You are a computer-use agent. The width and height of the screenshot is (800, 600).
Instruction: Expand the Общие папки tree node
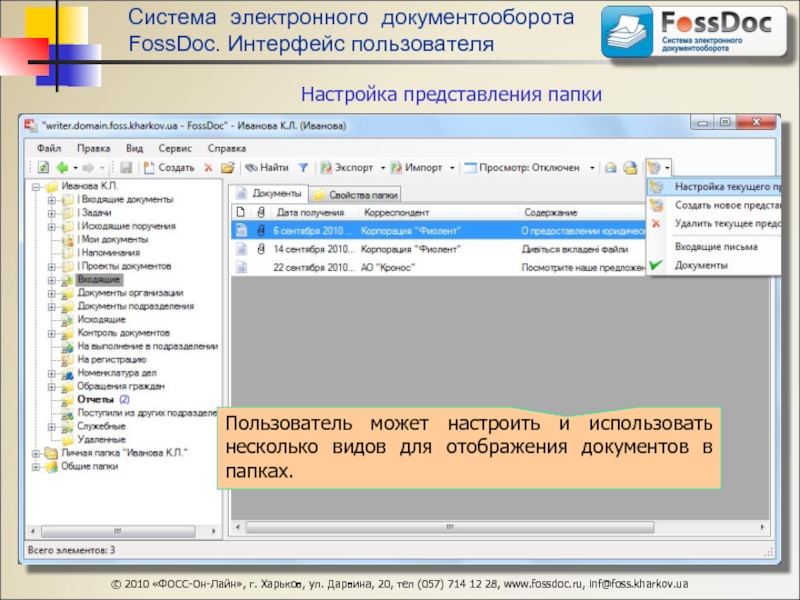pos(36,466)
